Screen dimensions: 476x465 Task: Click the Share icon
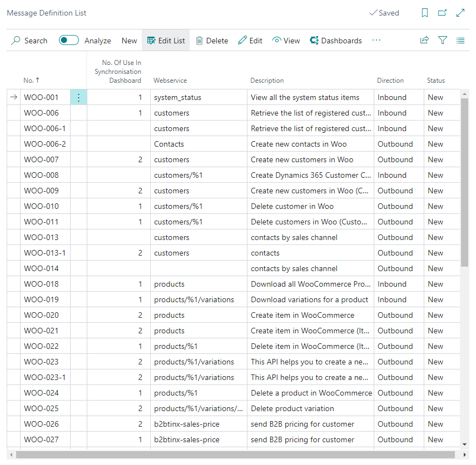tap(424, 40)
